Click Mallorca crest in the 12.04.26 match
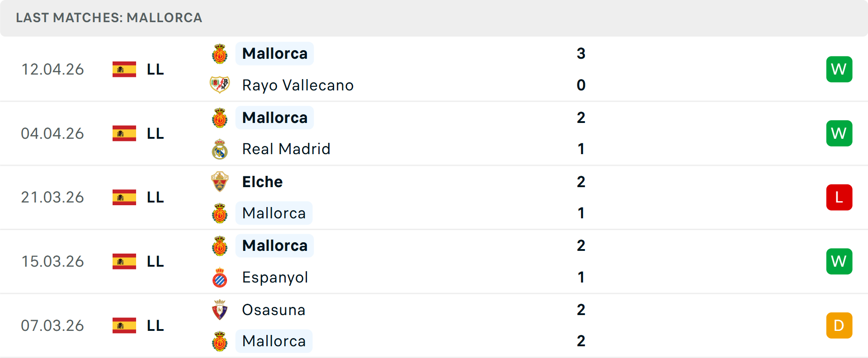 coord(220,54)
